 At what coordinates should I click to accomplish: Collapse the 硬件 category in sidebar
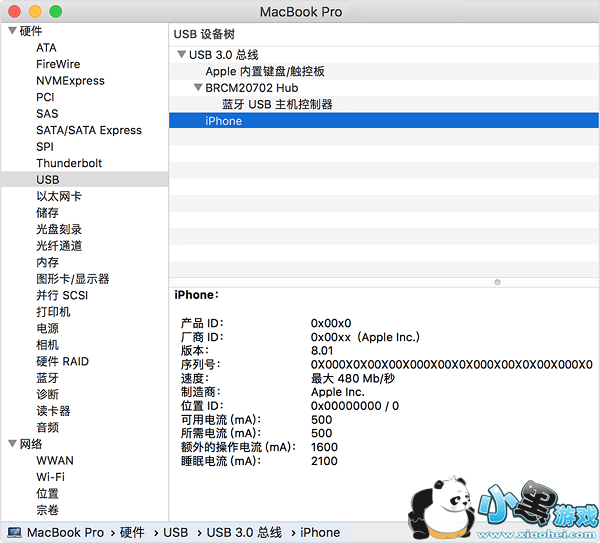click(12, 31)
